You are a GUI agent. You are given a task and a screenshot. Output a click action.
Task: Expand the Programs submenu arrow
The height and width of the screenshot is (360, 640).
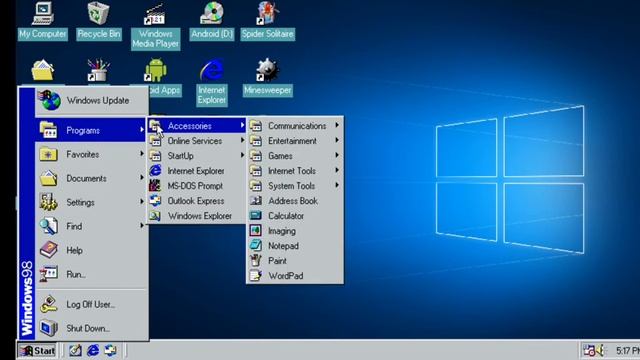click(x=142, y=130)
